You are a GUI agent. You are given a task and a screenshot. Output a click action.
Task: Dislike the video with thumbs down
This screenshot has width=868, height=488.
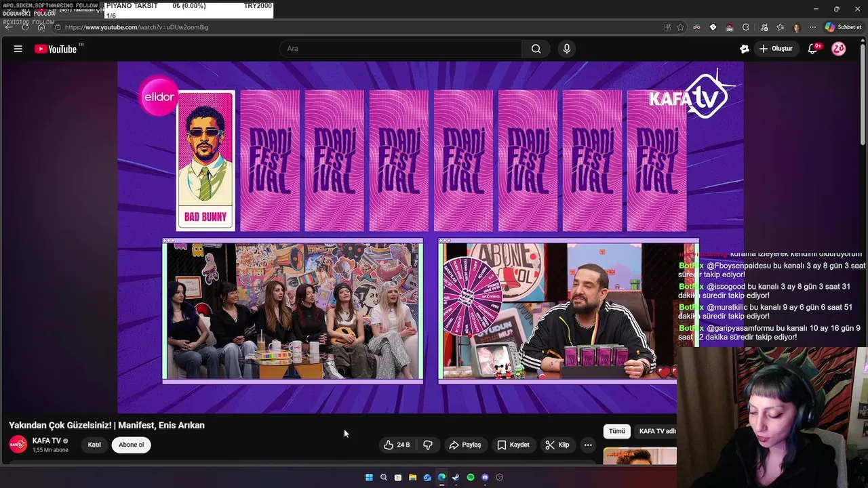coord(428,445)
